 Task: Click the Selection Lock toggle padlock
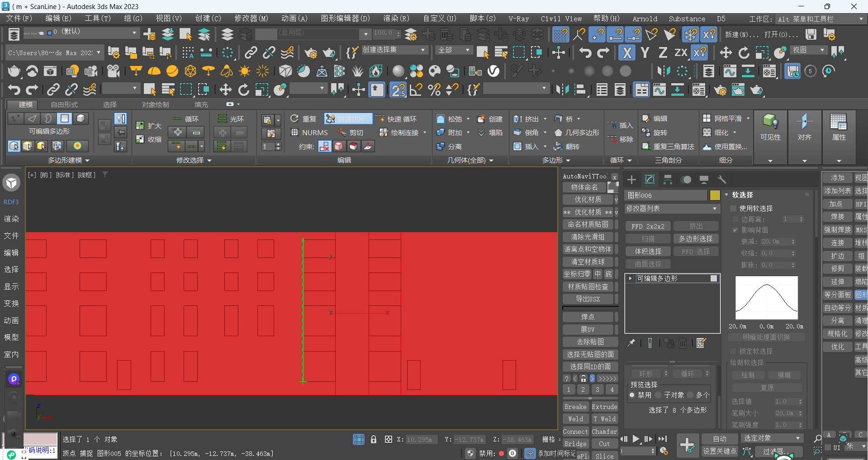click(x=374, y=439)
